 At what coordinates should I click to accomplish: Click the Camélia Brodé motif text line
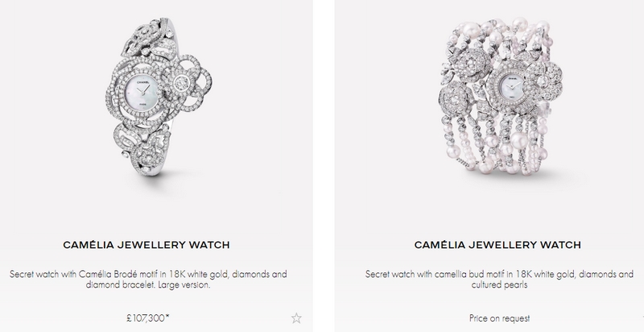(148, 274)
